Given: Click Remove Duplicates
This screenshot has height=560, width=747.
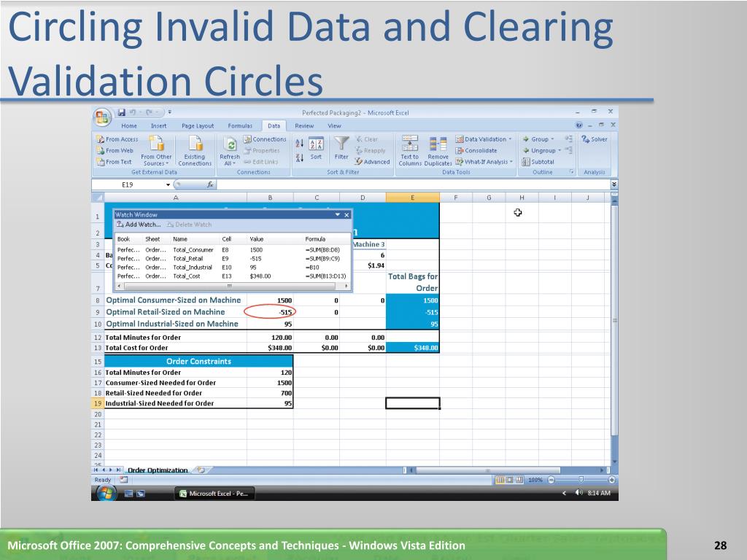Looking at the screenshot, I should coord(438,152).
